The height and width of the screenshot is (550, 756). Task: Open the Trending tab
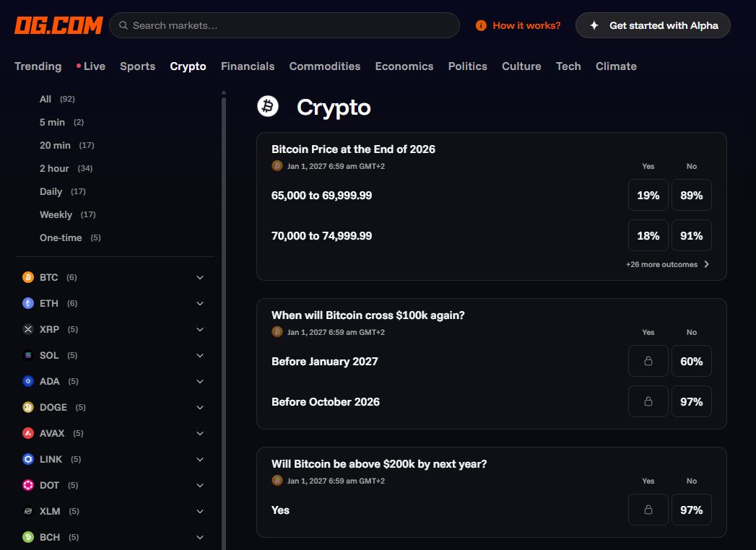38,66
